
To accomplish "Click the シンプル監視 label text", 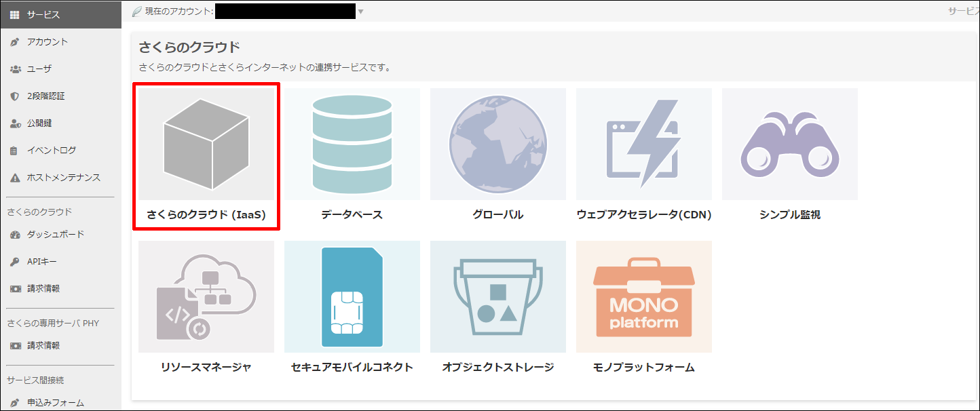I will (x=790, y=215).
